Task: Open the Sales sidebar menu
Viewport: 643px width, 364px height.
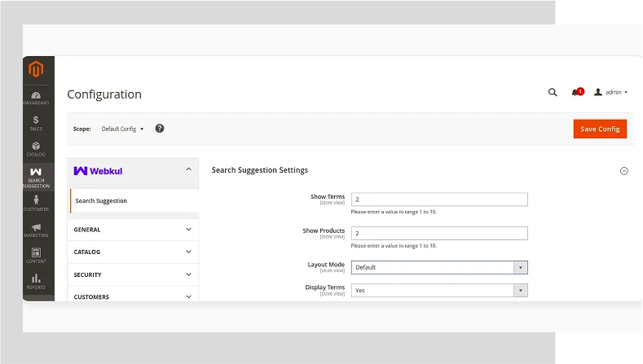Action: pyautogui.click(x=36, y=123)
